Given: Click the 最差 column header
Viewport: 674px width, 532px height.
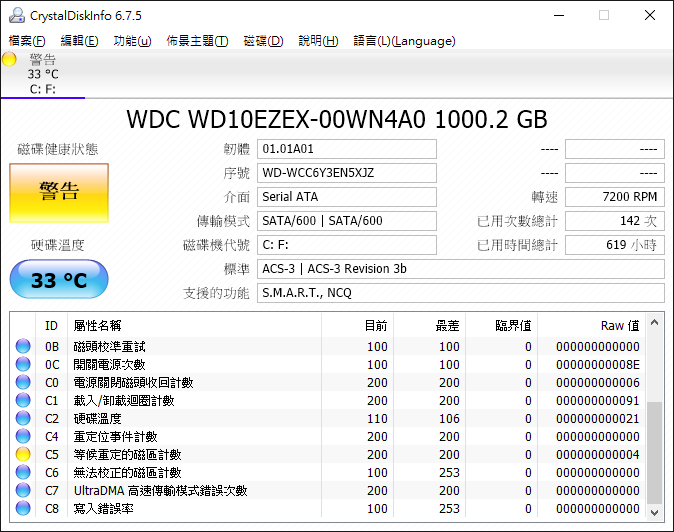Looking at the screenshot, I should tap(429, 326).
